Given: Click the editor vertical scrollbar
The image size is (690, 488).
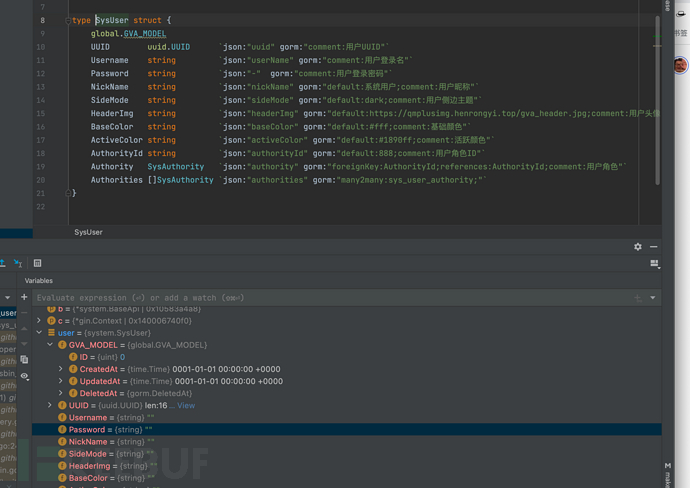Looking at the screenshot, I should tap(658, 100).
